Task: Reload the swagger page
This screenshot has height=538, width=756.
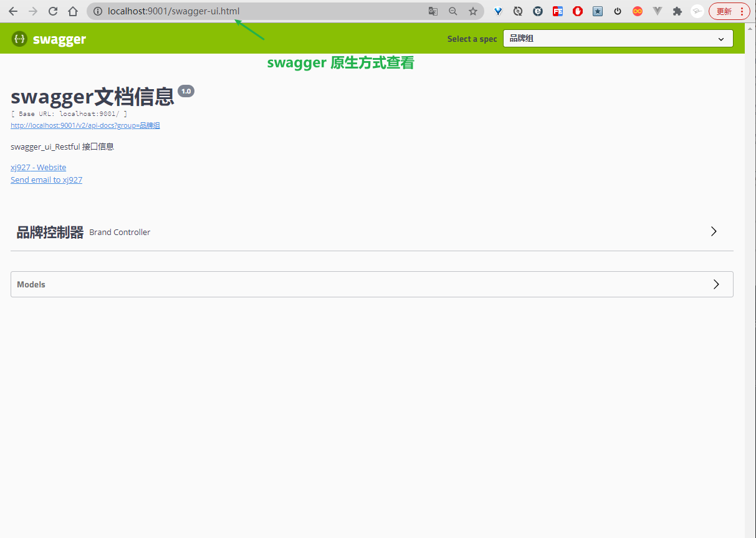Action: (53, 11)
